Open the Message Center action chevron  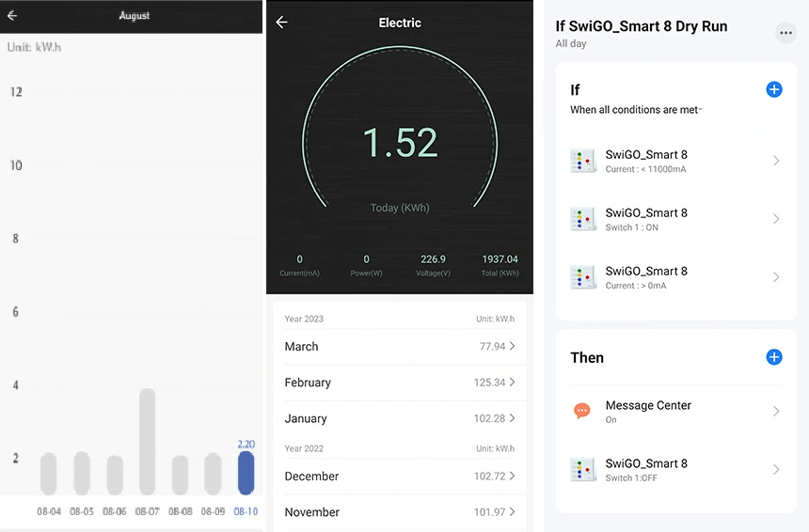(776, 412)
